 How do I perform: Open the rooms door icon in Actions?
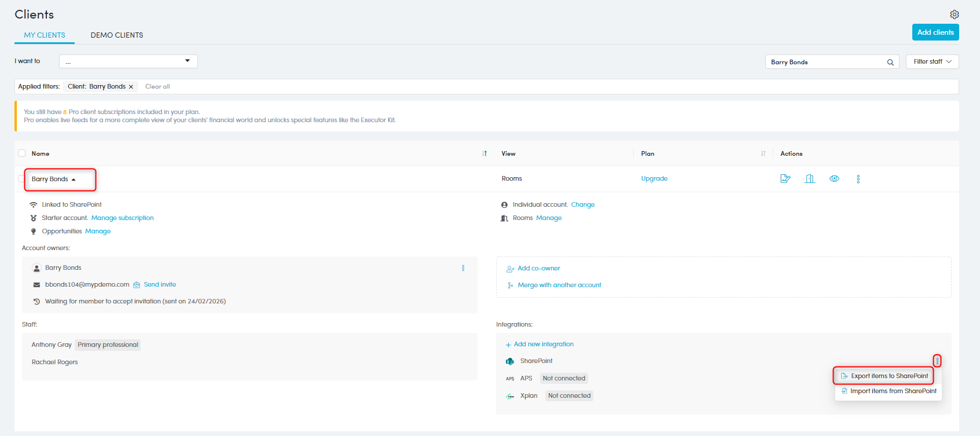pos(810,179)
